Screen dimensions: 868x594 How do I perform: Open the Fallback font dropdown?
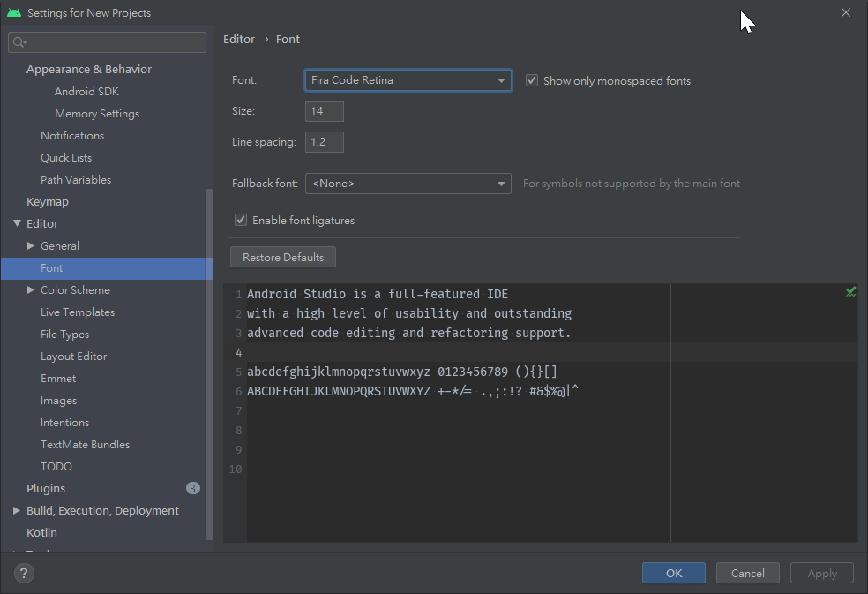pos(408,184)
